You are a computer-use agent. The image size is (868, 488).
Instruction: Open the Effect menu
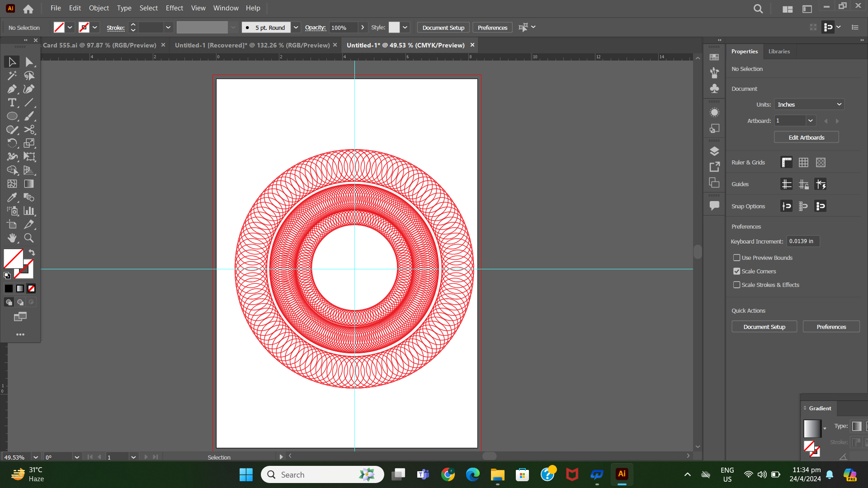tap(175, 8)
